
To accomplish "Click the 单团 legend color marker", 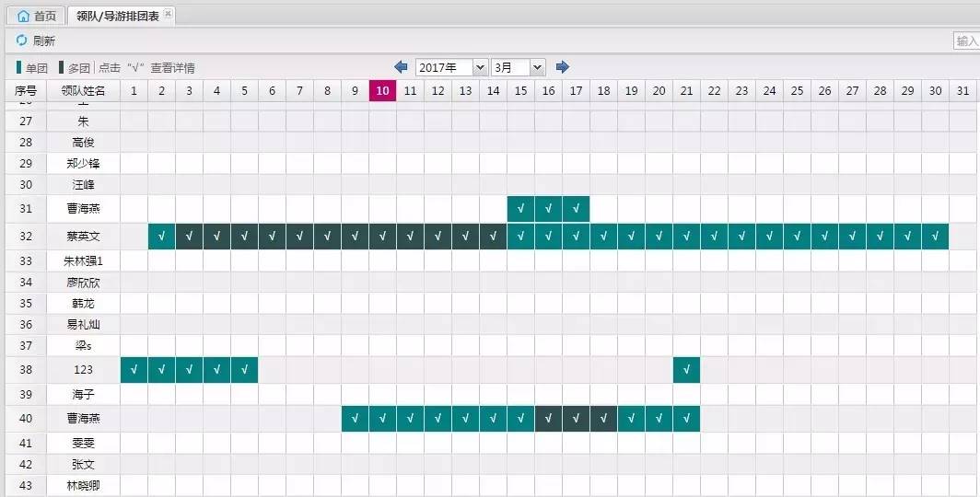I will click(x=18, y=67).
